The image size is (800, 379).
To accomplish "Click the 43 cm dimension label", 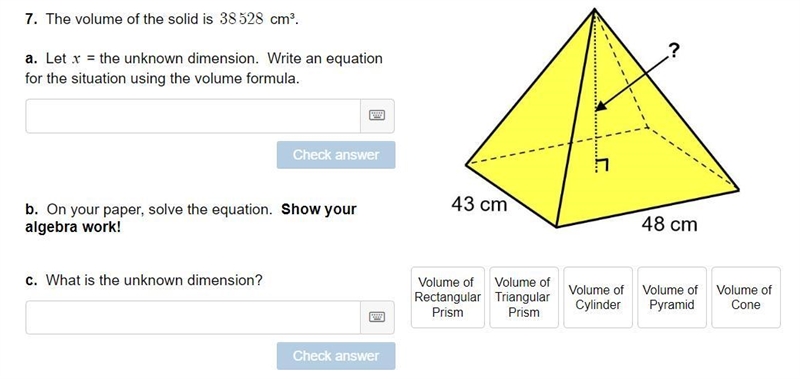I will tap(479, 205).
